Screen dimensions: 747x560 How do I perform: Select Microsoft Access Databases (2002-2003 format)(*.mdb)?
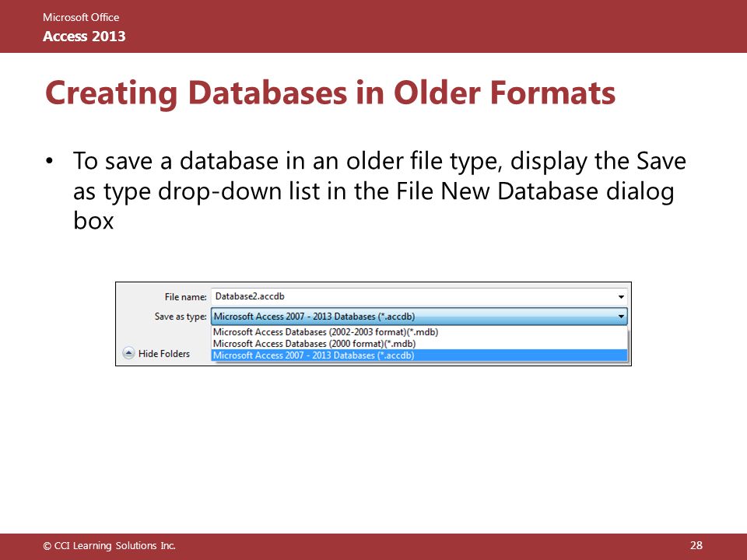(x=419, y=332)
